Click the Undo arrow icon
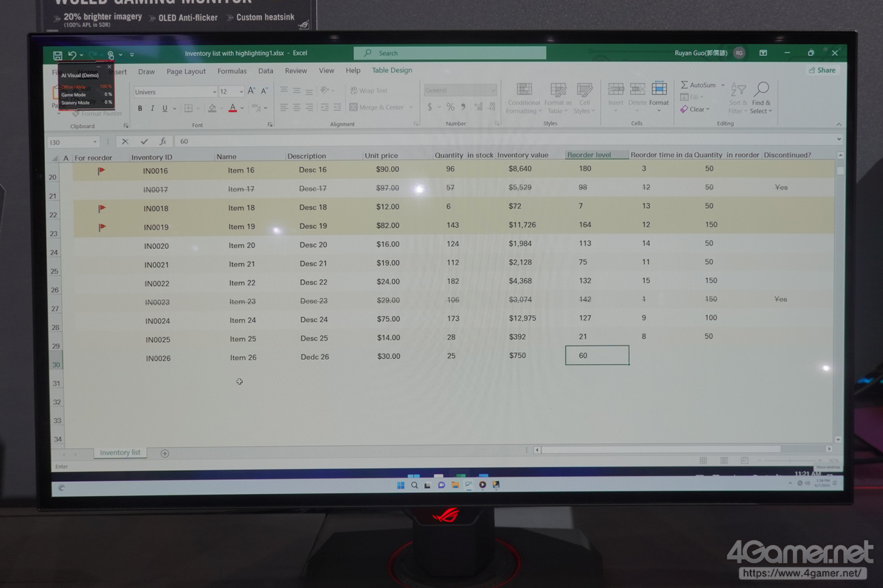The height and width of the screenshot is (588, 883). (x=72, y=54)
